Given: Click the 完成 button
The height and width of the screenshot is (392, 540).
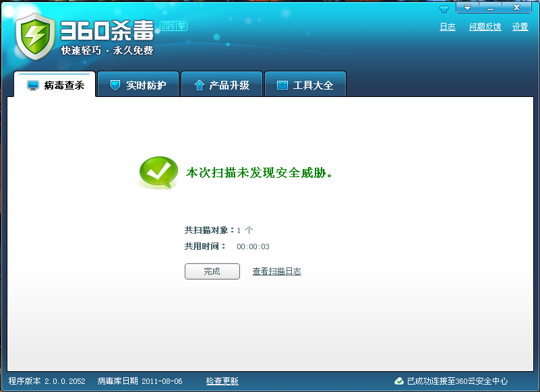Looking at the screenshot, I should (212, 271).
